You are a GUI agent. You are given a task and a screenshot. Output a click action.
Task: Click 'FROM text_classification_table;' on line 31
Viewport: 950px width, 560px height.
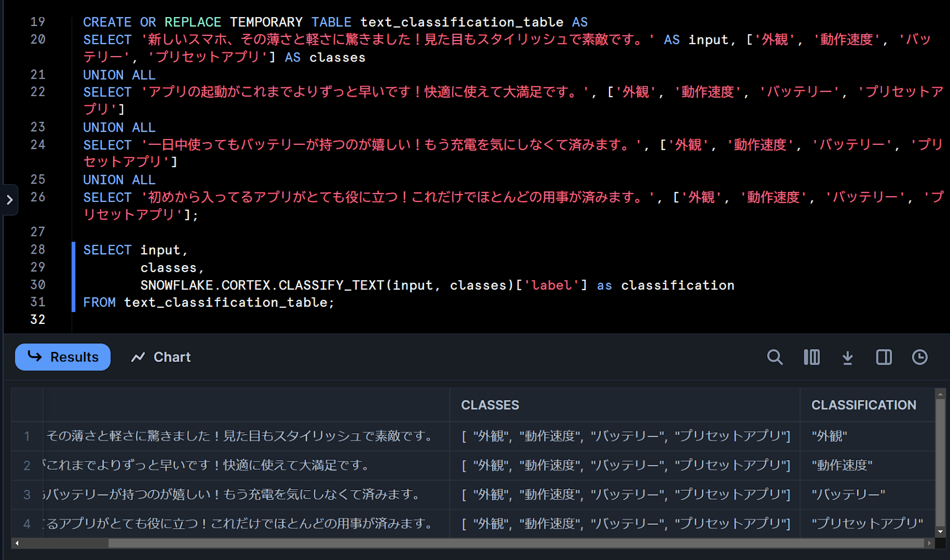point(209,303)
